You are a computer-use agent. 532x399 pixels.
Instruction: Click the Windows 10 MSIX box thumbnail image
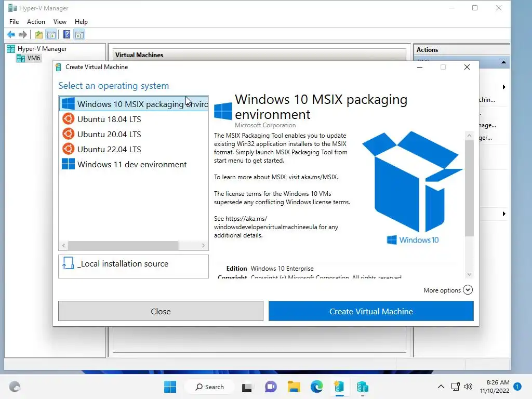pyautogui.click(x=412, y=188)
